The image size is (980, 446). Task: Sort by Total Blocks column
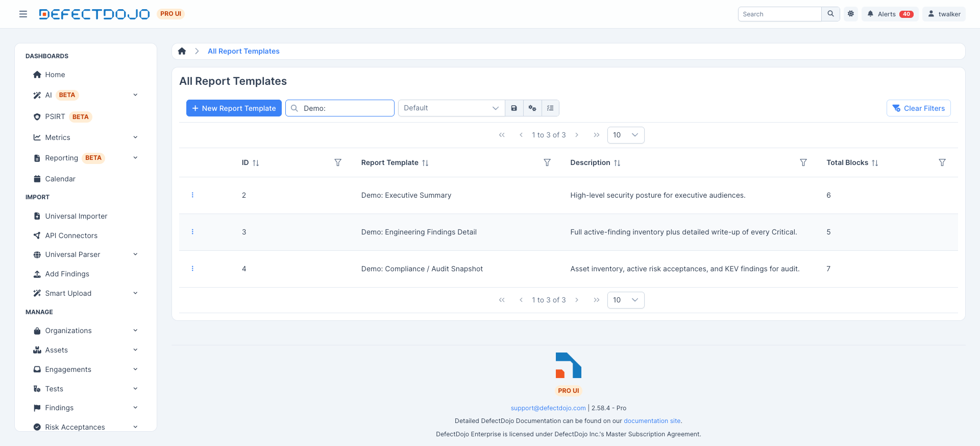(875, 163)
